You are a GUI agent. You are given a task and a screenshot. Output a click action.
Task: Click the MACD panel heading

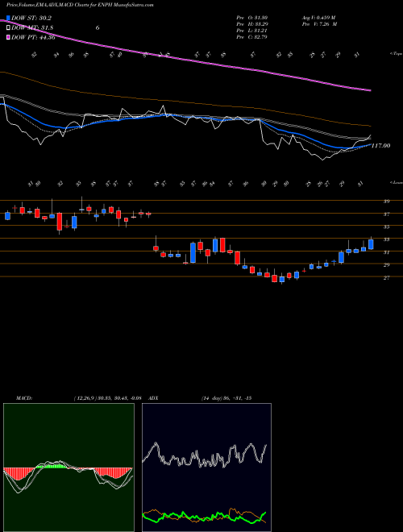[x=24, y=398]
